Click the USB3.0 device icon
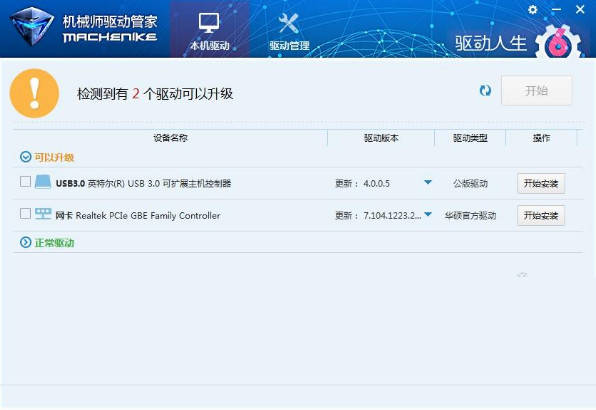The height and width of the screenshot is (410, 596). [x=43, y=182]
